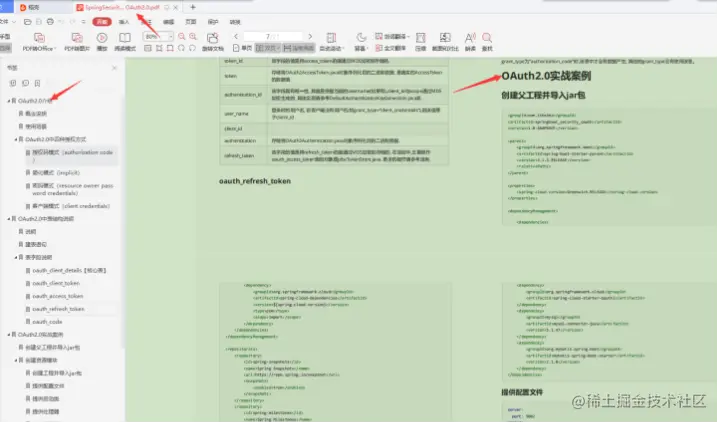Collapse the first OAuth2.0 bookmark node
Image resolution: width=720 pixels, height=423 pixels.
[8, 101]
